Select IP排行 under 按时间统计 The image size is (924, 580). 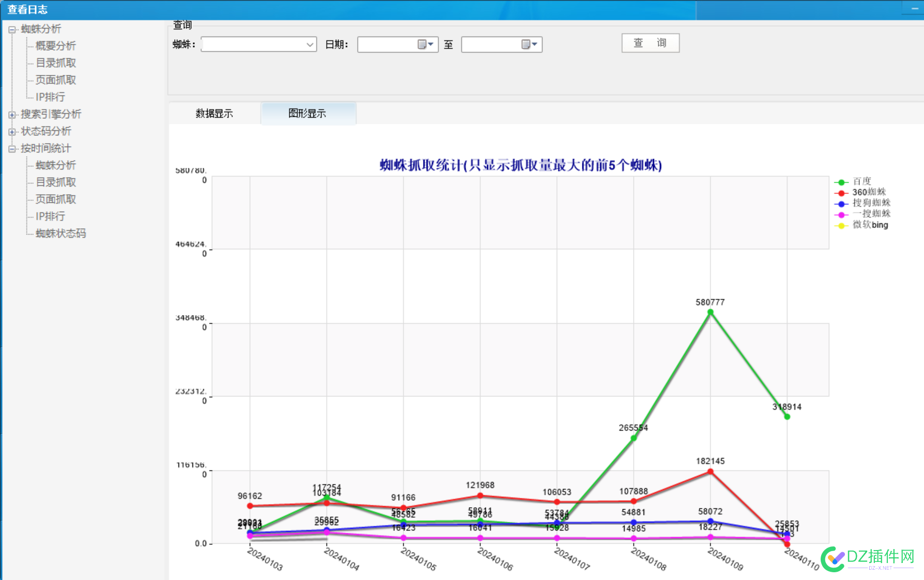click(x=50, y=216)
